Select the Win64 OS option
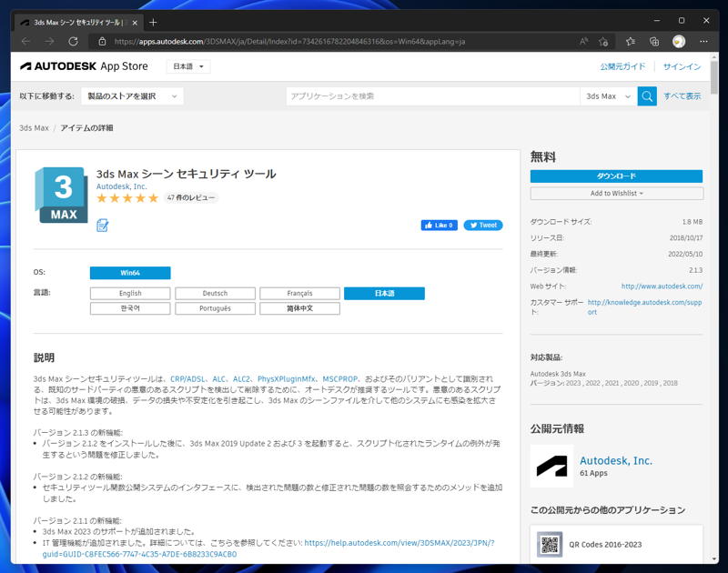The image size is (728, 573). [130, 273]
